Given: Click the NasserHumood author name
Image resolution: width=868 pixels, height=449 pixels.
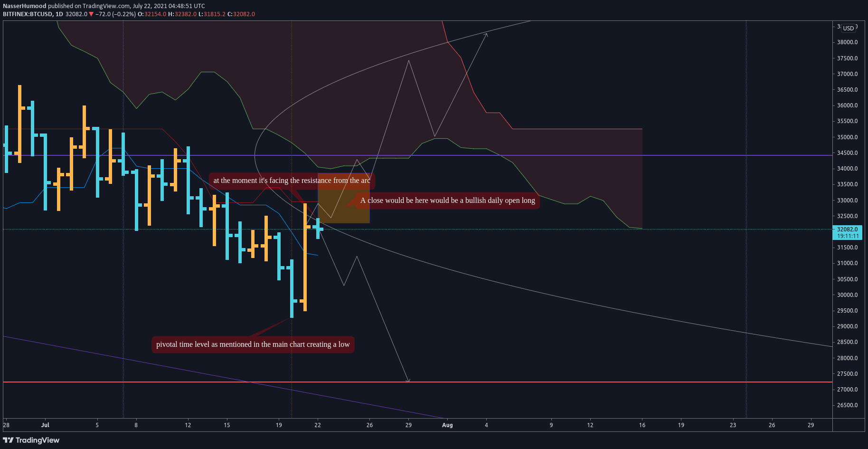Looking at the screenshot, I should [x=25, y=6].
